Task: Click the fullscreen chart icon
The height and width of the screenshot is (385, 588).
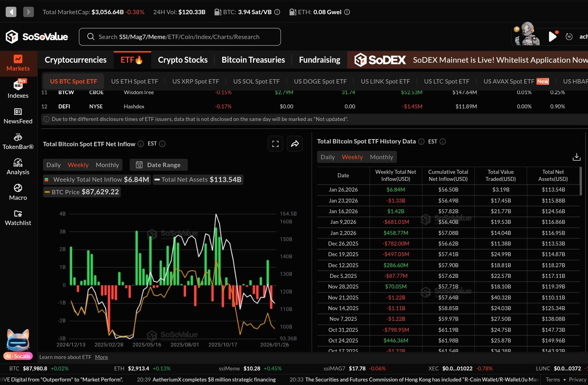Action: pyautogui.click(x=275, y=144)
